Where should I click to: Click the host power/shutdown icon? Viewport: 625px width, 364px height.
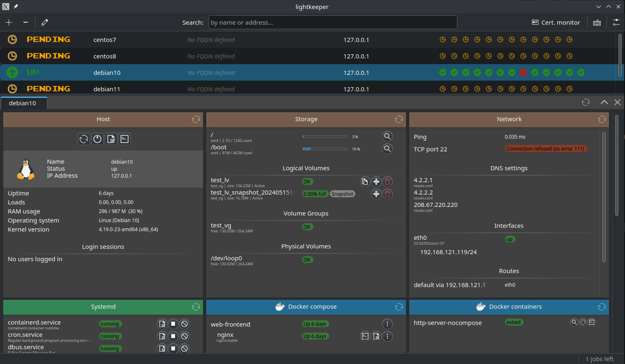pos(98,139)
